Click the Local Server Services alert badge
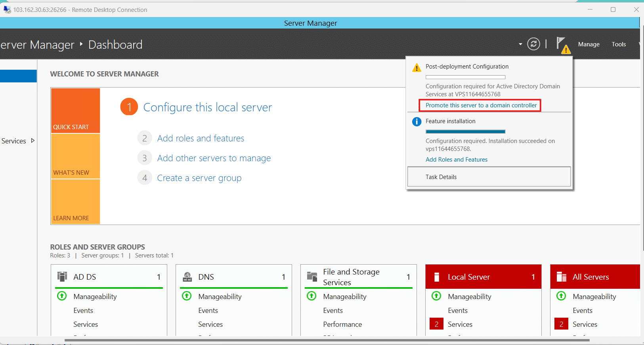644x345 pixels. coord(436,324)
